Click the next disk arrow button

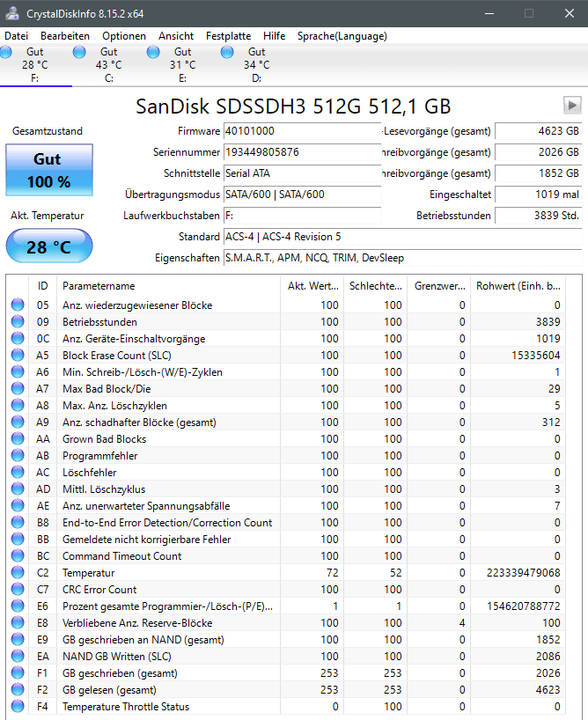click(572, 105)
